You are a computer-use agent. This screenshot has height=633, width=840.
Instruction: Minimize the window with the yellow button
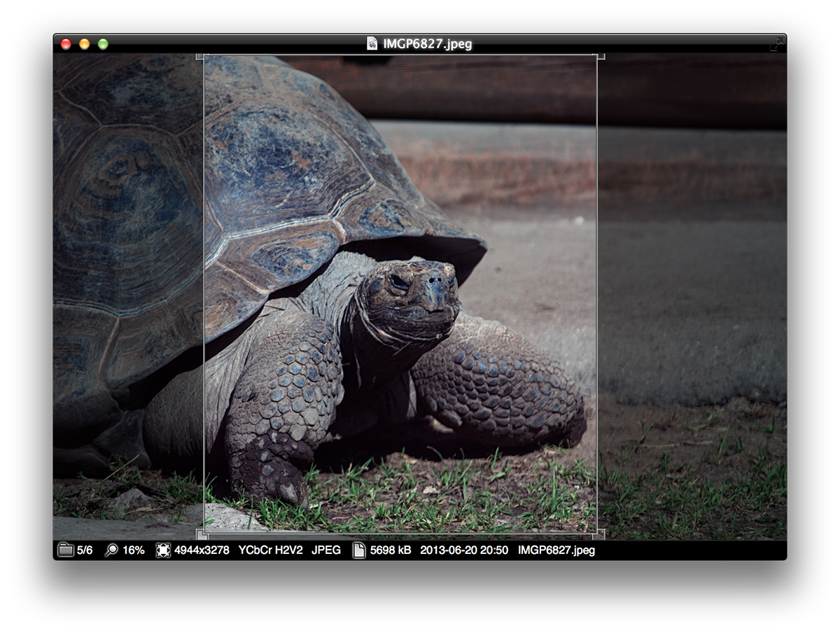[85, 44]
